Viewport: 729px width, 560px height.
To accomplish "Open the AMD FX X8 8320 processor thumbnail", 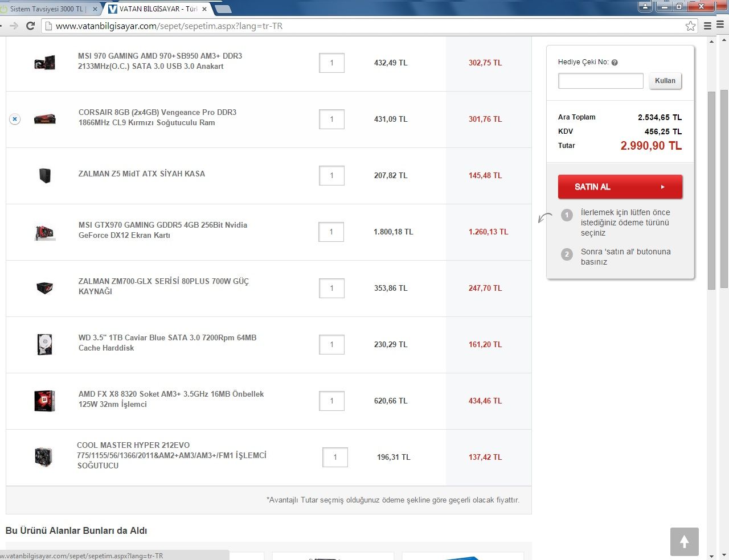I will [x=44, y=401].
